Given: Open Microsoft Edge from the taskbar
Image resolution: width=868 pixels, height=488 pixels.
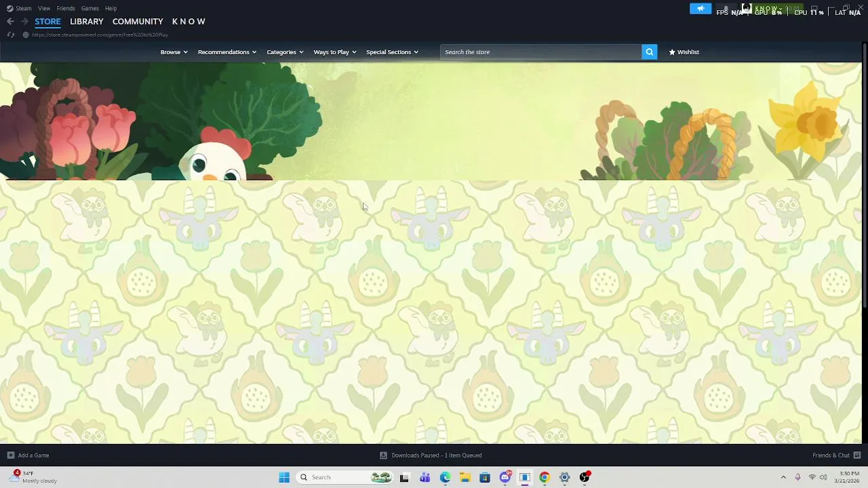Looking at the screenshot, I should click(x=445, y=477).
